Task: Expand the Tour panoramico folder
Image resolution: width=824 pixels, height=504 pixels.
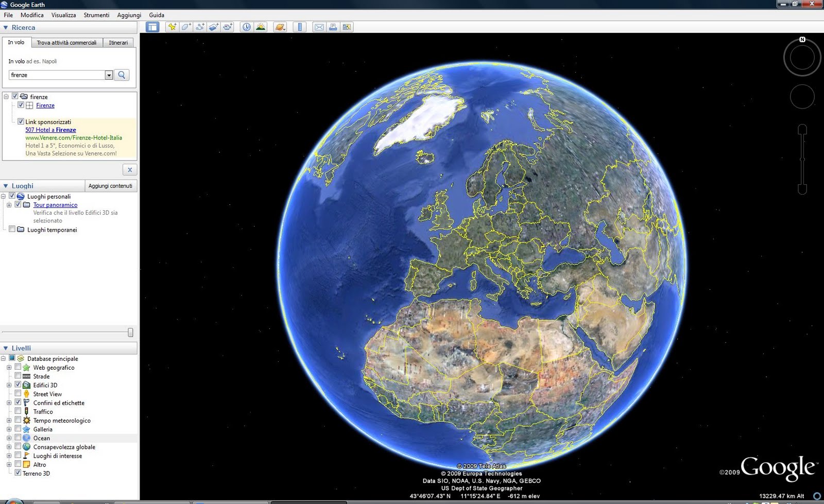Action: (9, 205)
